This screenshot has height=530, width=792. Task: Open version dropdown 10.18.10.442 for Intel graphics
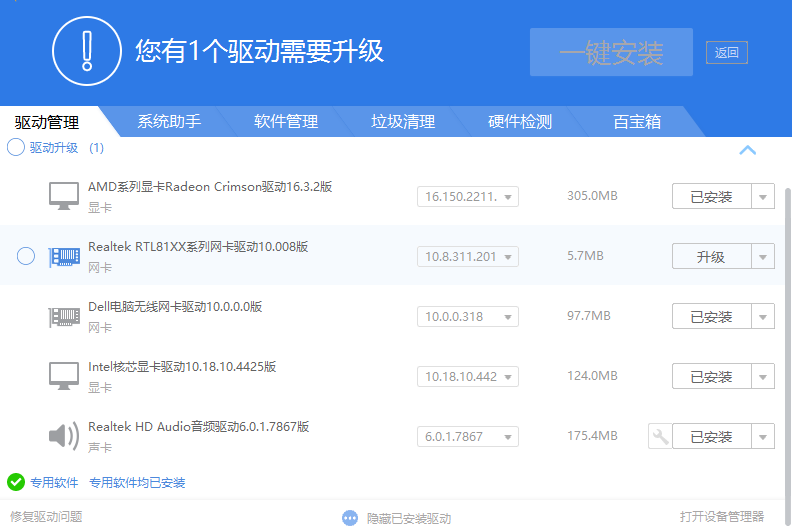(x=468, y=376)
